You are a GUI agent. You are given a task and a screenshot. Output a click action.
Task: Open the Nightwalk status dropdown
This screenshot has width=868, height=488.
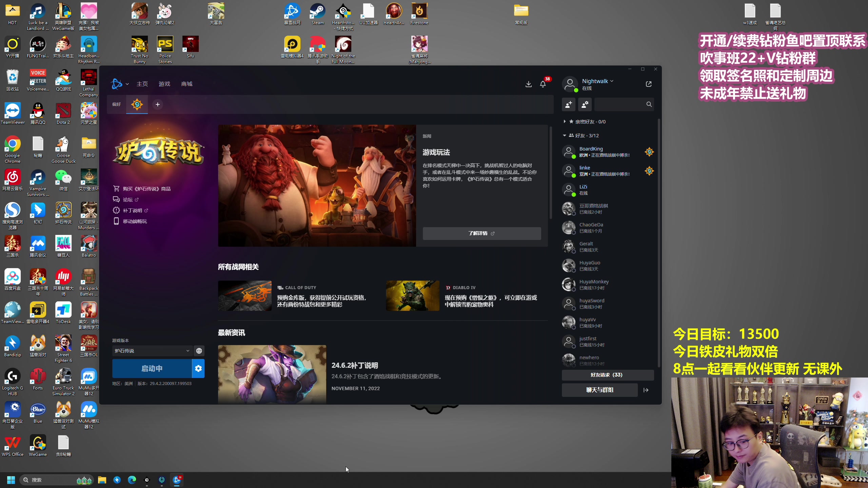[598, 81]
